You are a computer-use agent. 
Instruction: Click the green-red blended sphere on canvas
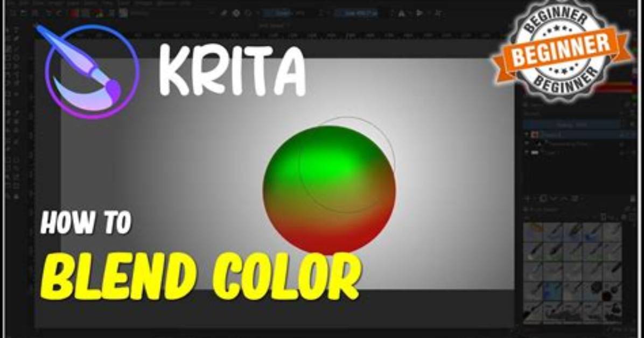click(x=329, y=190)
